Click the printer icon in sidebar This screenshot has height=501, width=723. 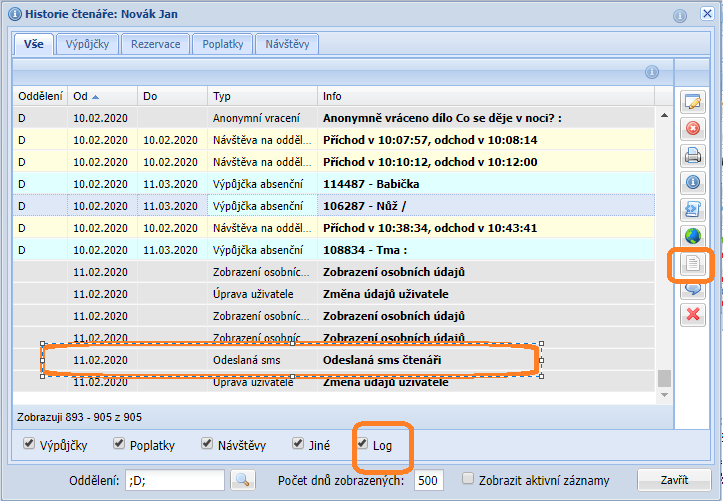(x=692, y=156)
